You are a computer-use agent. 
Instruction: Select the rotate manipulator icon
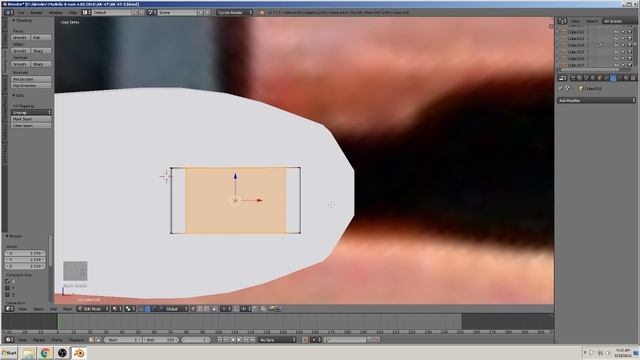pyautogui.click(x=154, y=309)
